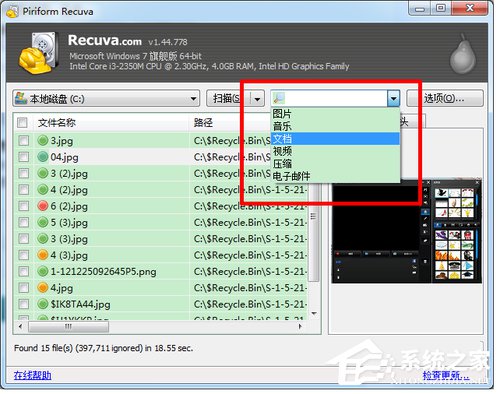
Task: Click the green status dot for 3 (2).jpg
Action: (x=43, y=173)
